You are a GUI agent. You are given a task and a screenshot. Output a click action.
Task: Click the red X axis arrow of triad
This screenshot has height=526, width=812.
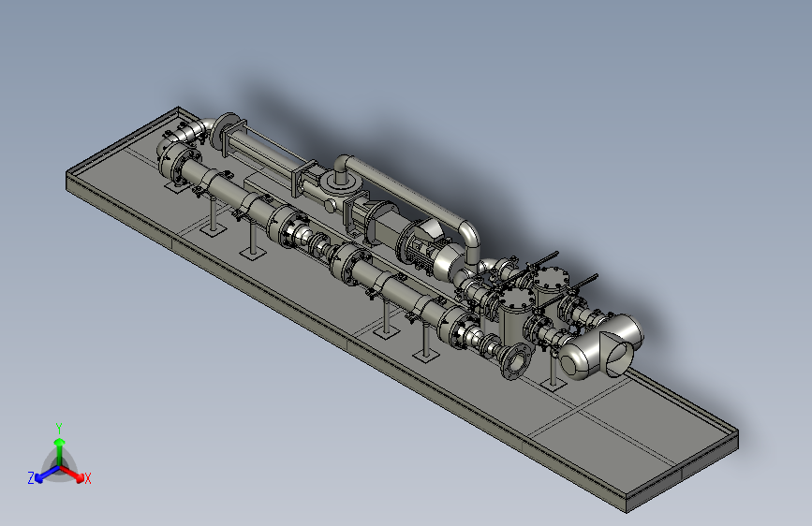tap(72, 474)
